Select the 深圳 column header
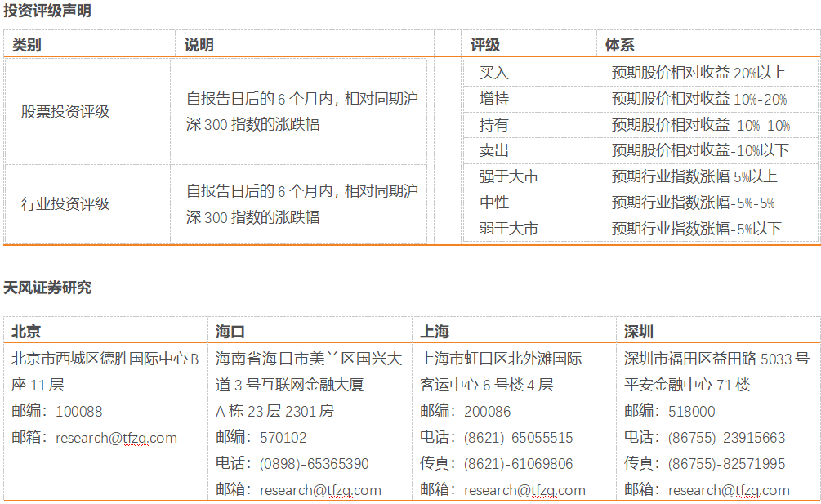This screenshot has height=504, width=821. pos(639,332)
